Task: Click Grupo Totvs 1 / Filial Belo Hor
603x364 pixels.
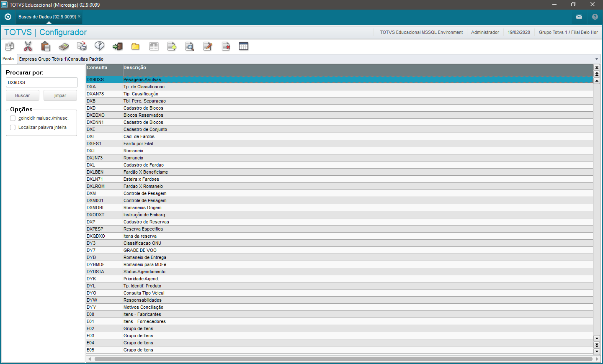Action: [568, 32]
